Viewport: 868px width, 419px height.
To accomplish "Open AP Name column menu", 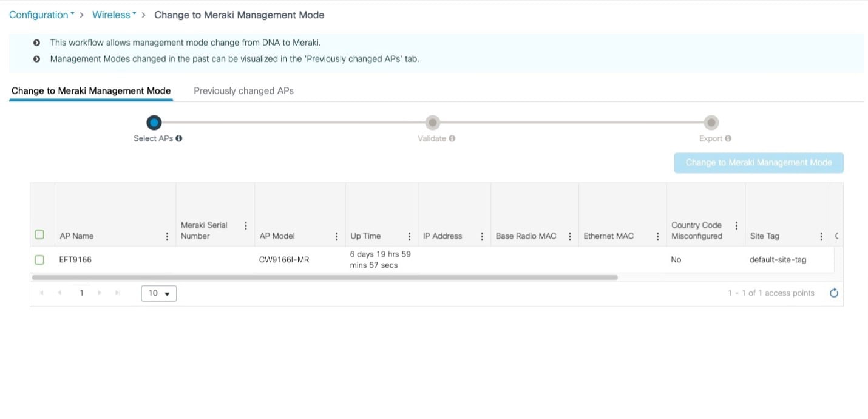I will click(x=167, y=237).
